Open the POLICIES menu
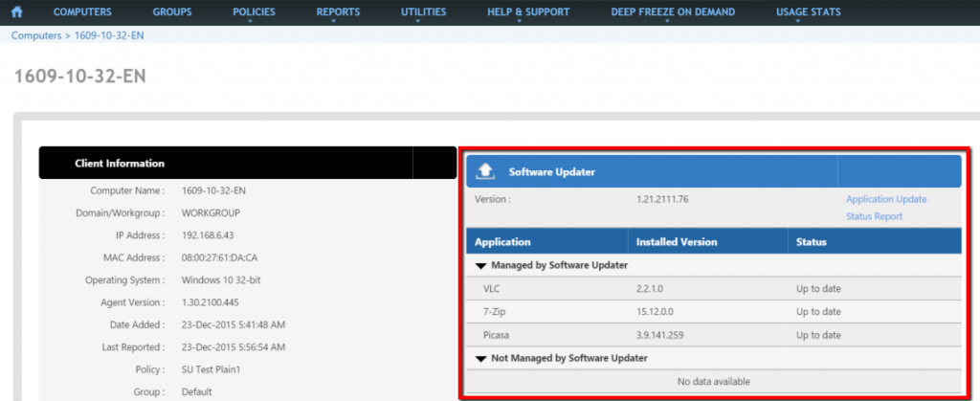Viewport: 980px width, 401px height. [x=254, y=11]
